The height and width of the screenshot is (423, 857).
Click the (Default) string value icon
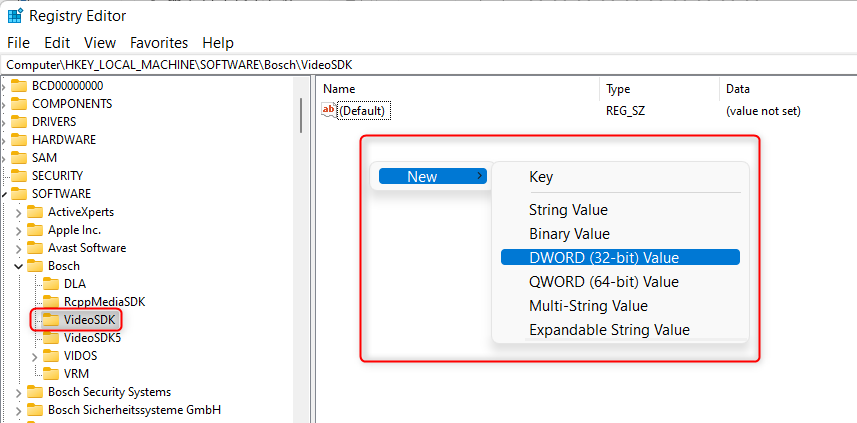coord(330,111)
